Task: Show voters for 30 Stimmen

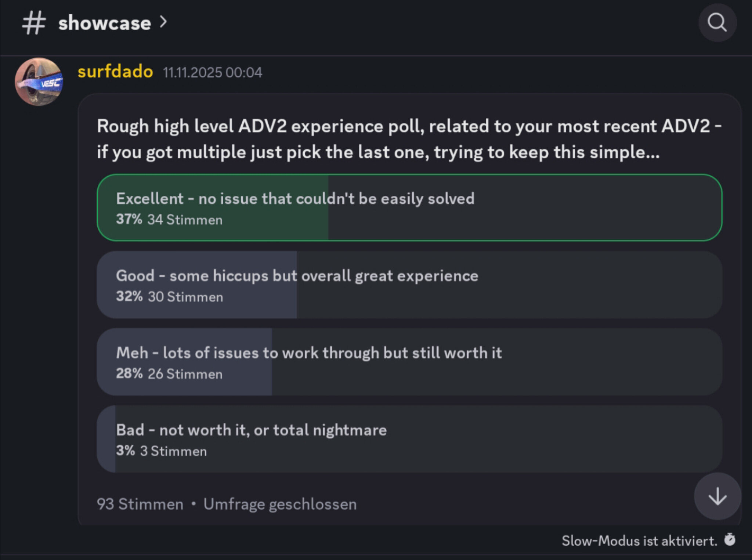Action: (x=185, y=297)
